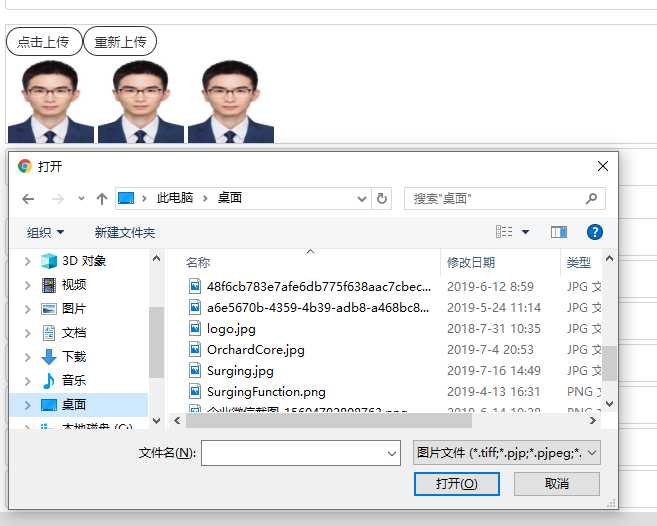The height and width of the screenshot is (526, 657).
Task: Click the image icon beside OrchardCore.jpg
Action: click(x=195, y=349)
